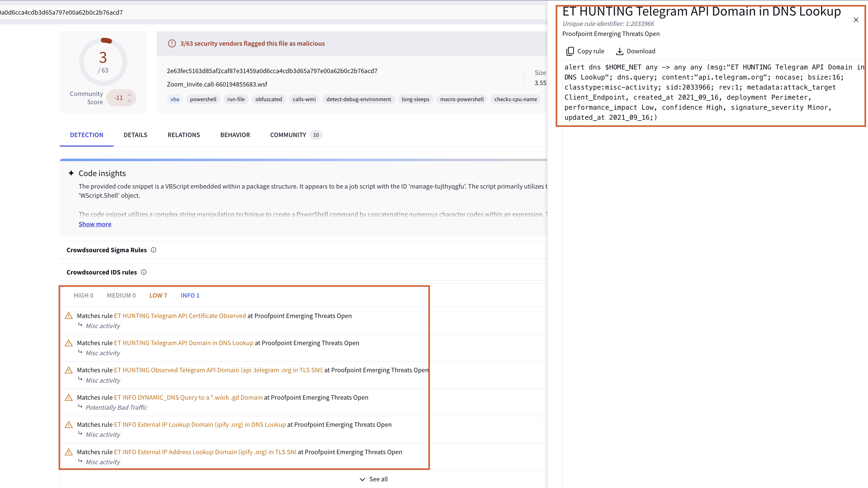Click the Crowdsourced IDS rules heading
Viewport: 868px width, 488px height.
point(102,272)
